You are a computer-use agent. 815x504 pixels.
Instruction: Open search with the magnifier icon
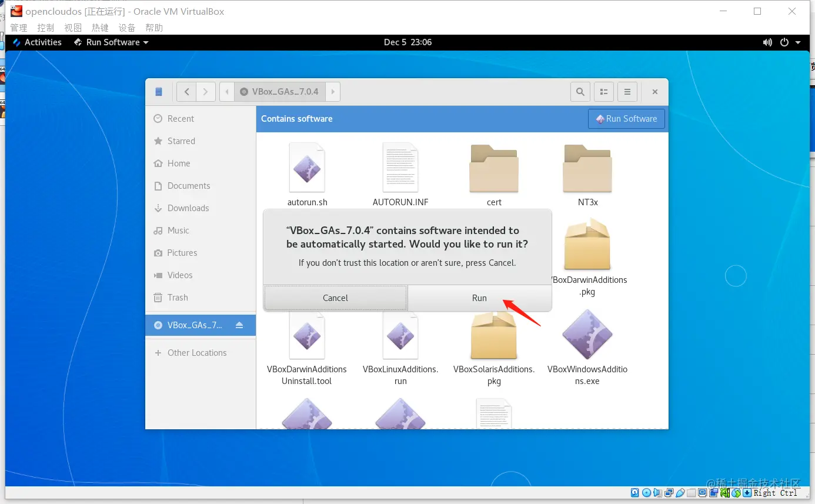(x=580, y=92)
